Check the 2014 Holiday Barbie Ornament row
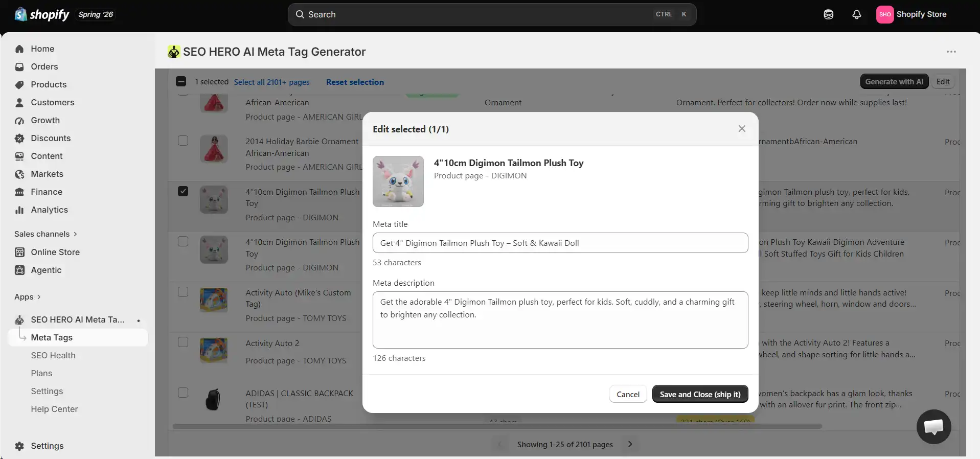 183,141
